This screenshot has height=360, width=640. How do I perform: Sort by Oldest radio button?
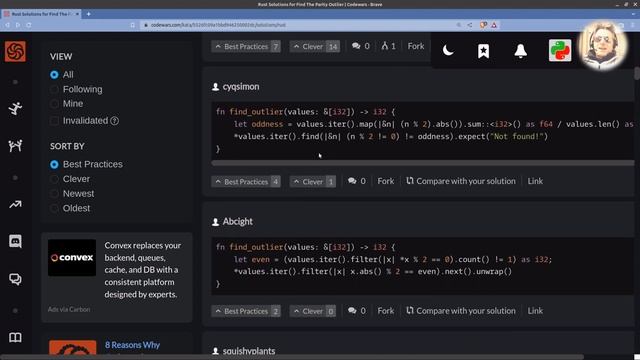point(54,208)
